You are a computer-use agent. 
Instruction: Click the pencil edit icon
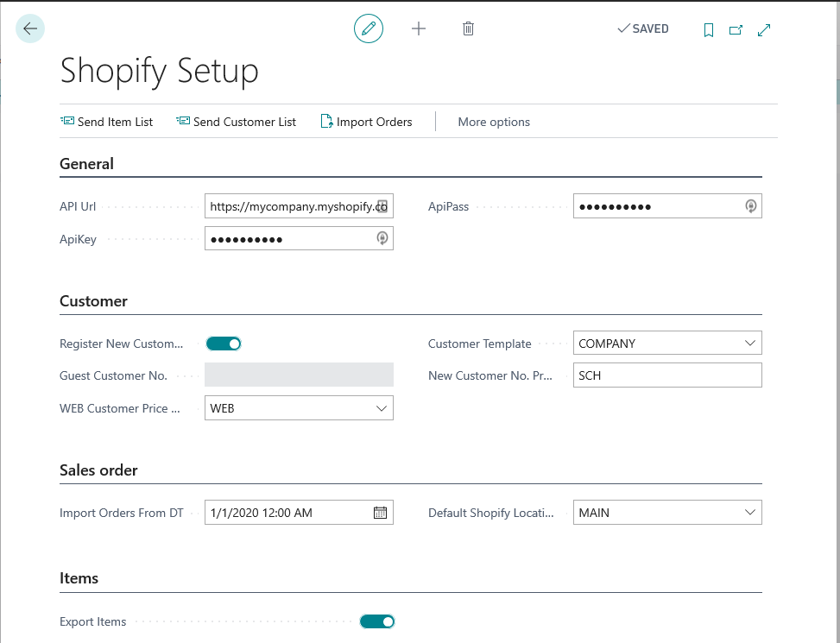[x=369, y=28]
